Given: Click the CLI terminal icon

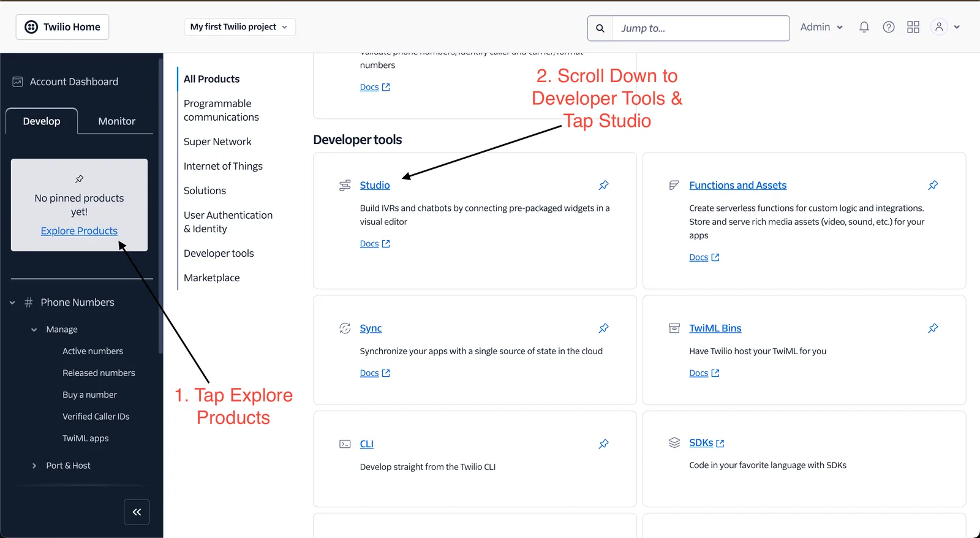Looking at the screenshot, I should click(x=345, y=444).
